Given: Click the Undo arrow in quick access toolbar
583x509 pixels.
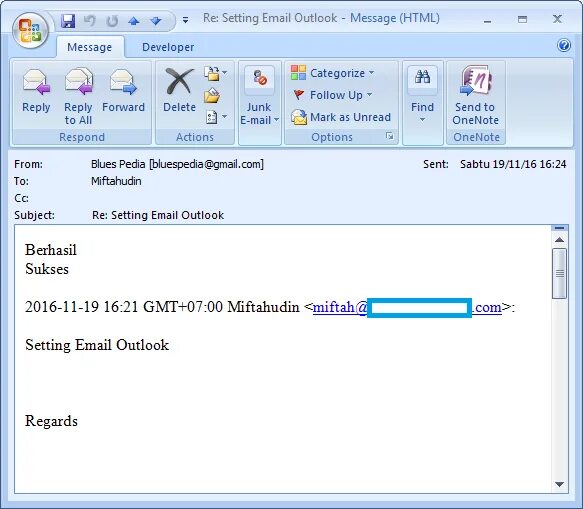Looking at the screenshot, I should (89, 21).
